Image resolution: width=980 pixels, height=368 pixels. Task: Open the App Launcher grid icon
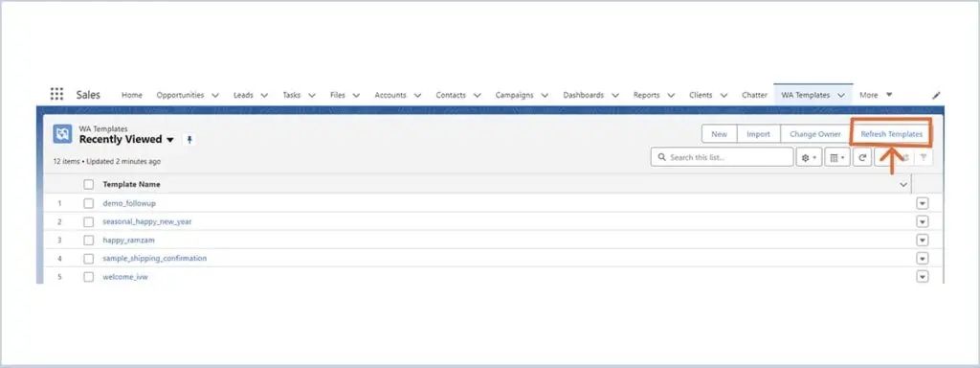coord(56,95)
